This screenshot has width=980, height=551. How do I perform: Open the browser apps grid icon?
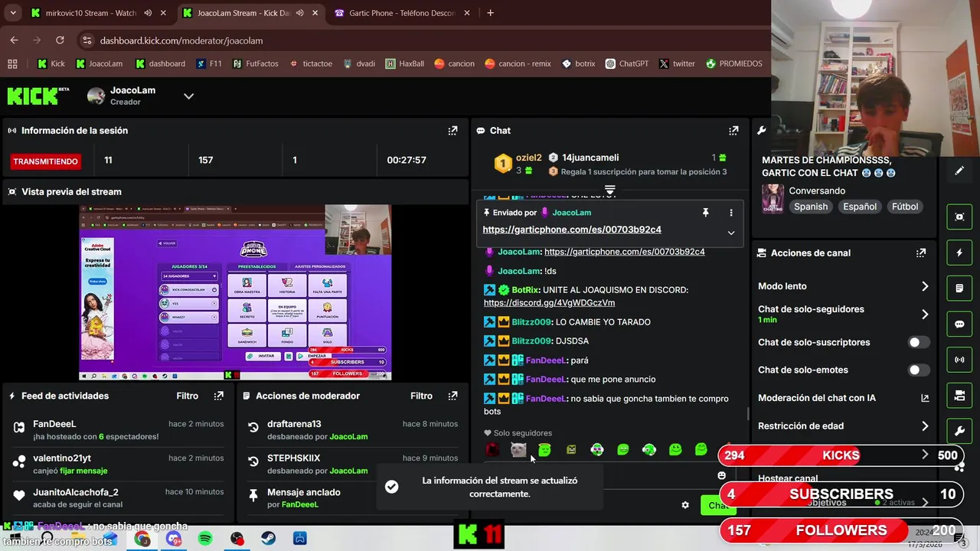[12, 64]
